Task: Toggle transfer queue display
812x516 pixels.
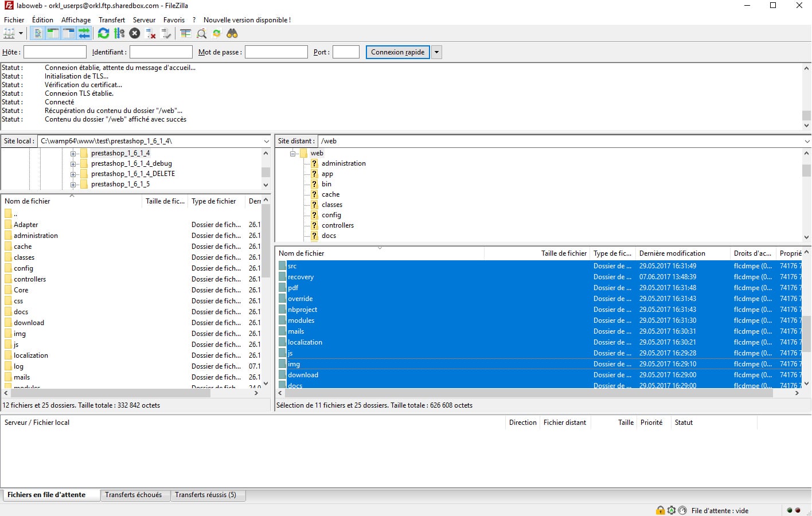Action: click(x=84, y=33)
